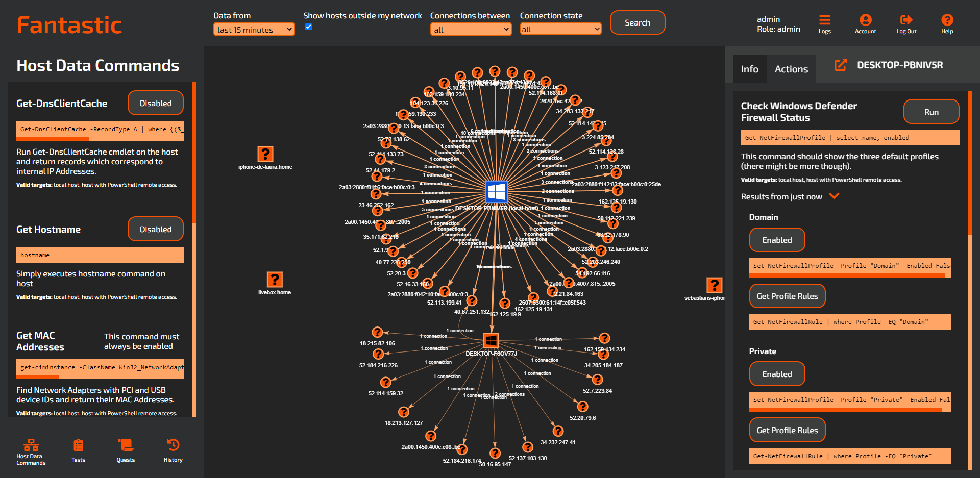Click the Get-NetFirewallProfile command box
This screenshot has width=980, height=478.
pyautogui.click(x=850, y=138)
